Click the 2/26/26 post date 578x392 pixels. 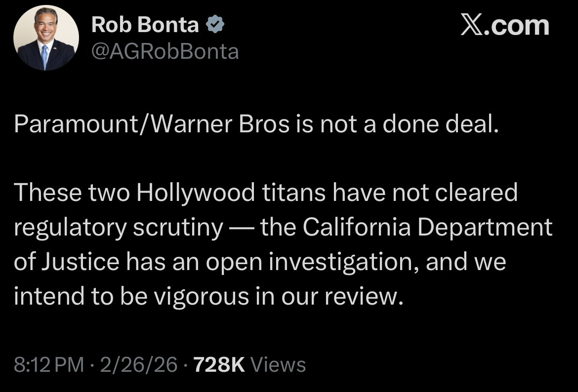point(138,365)
